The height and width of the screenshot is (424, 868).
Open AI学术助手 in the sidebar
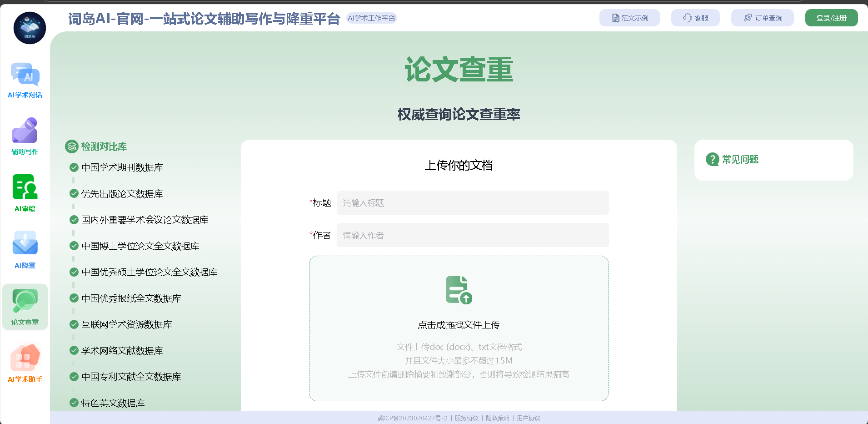click(25, 358)
